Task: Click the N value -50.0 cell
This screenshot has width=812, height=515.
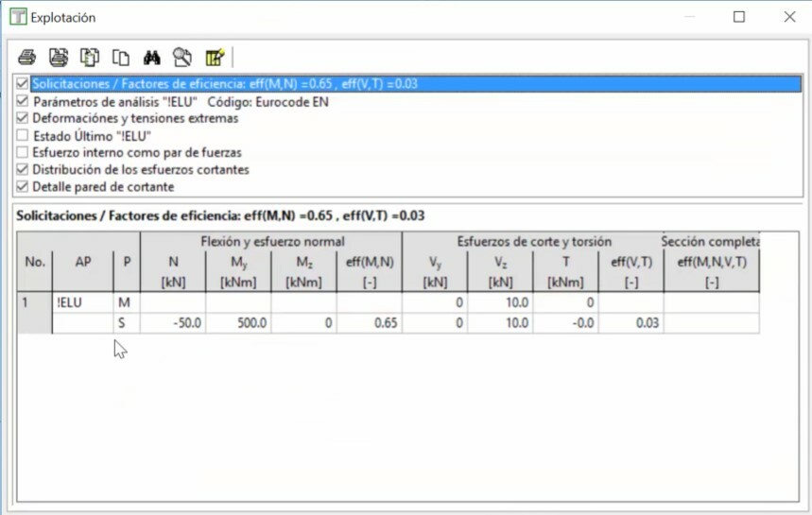Action: [173, 323]
